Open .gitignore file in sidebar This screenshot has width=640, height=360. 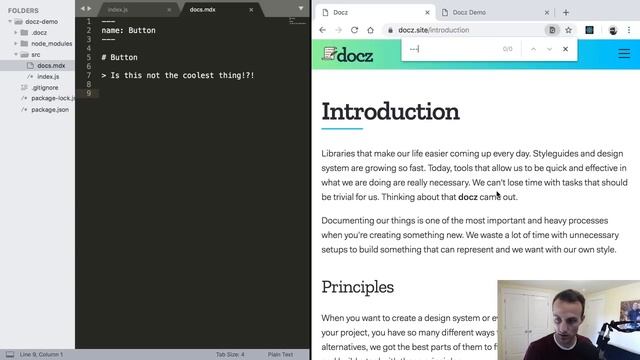click(x=45, y=87)
